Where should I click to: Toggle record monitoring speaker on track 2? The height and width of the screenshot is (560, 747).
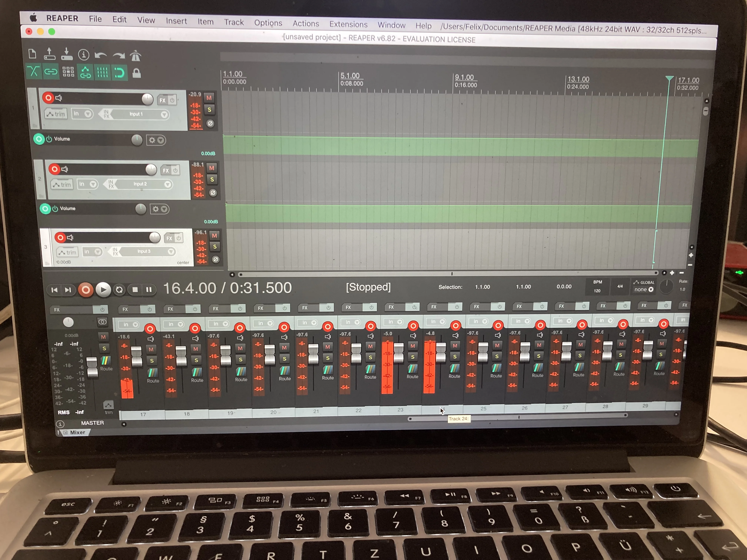(65, 169)
